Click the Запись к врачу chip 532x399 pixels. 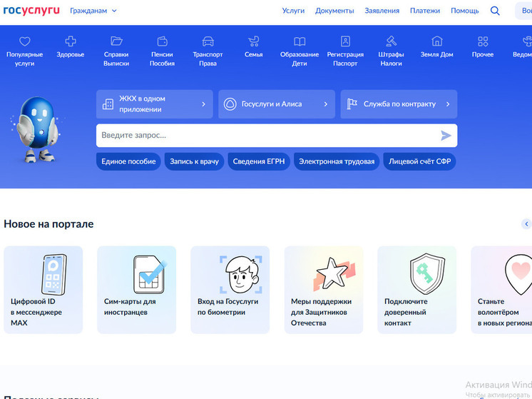tap(194, 161)
